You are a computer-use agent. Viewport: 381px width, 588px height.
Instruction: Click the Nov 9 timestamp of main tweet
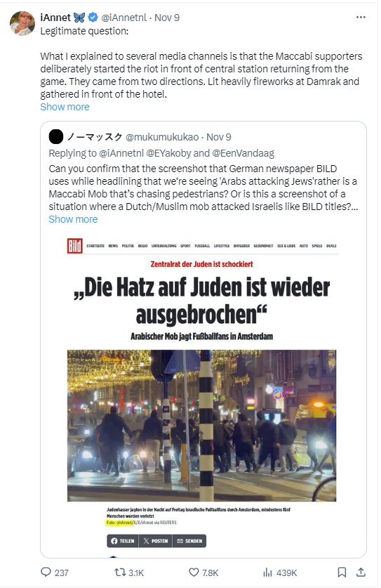coord(167,18)
